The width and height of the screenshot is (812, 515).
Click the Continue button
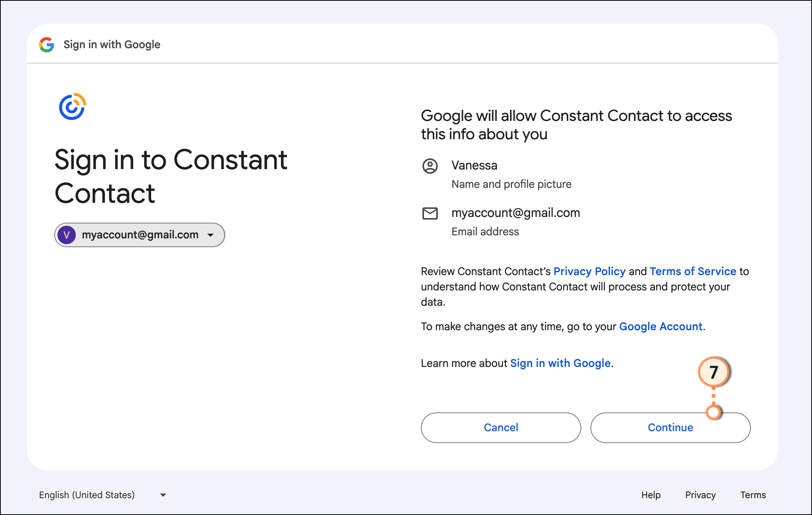[x=670, y=428]
